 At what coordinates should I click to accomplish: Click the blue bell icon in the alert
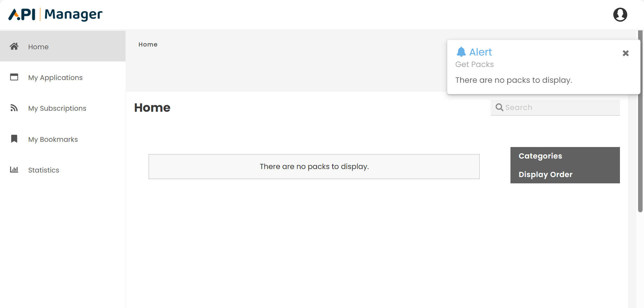pos(462,51)
